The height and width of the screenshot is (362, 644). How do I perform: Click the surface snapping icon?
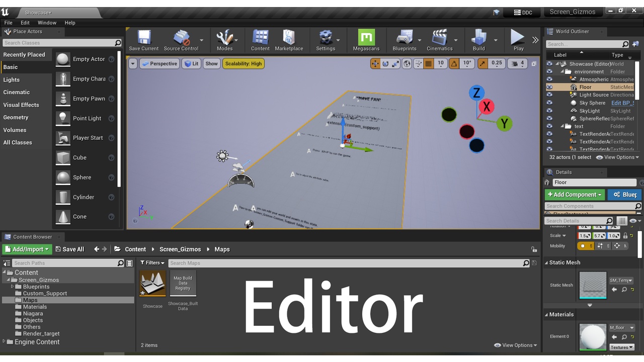pyautogui.click(x=418, y=63)
